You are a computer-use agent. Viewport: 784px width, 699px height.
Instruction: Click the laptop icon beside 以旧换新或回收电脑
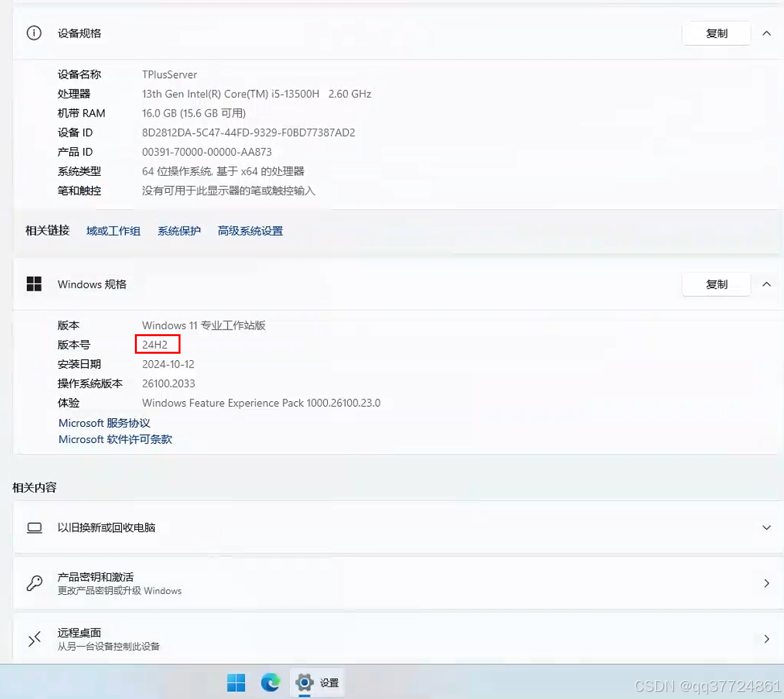35,528
